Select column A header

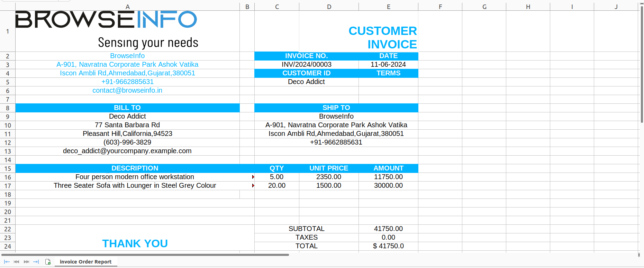(127, 7)
